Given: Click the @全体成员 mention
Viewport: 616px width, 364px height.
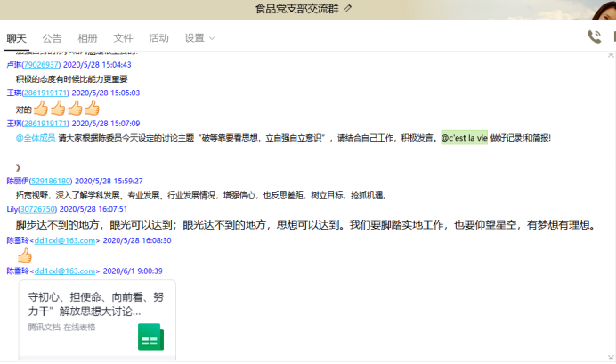Looking at the screenshot, I should [x=36, y=138].
